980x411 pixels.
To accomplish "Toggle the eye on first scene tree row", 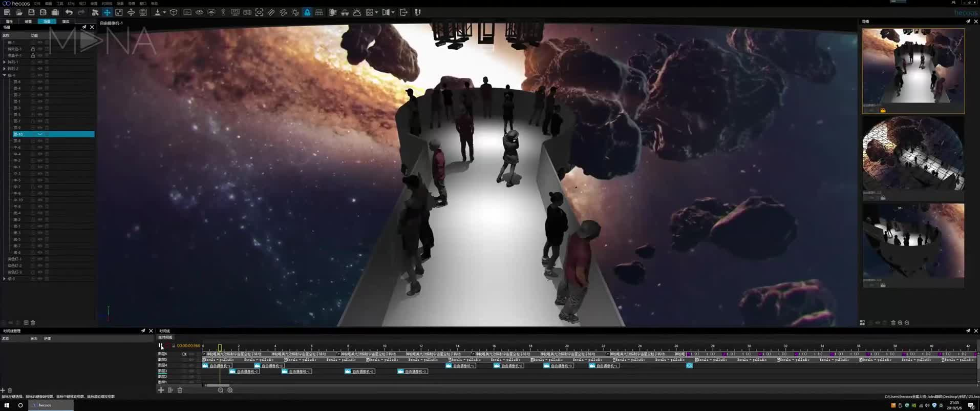I will coord(40,43).
